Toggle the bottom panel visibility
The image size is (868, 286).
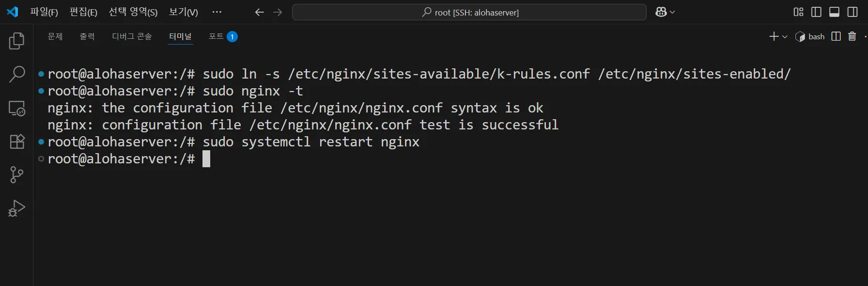pyautogui.click(x=834, y=12)
